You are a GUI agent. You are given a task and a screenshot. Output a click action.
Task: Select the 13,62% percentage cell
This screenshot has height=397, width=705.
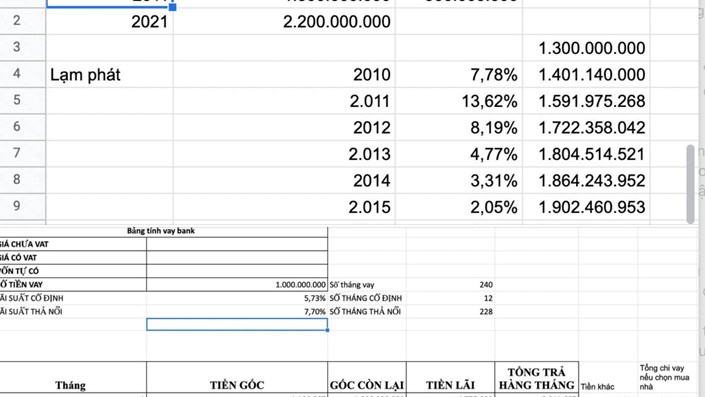(459, 101)
